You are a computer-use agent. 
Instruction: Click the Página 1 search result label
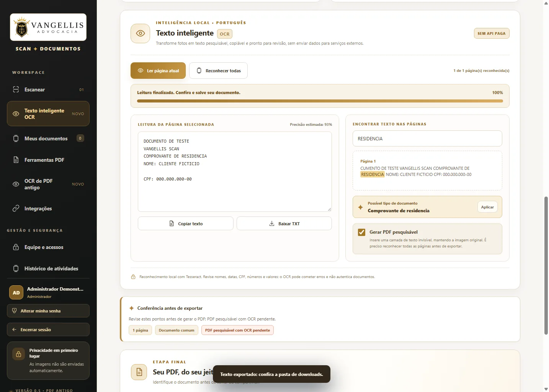(x=368, y=161)
